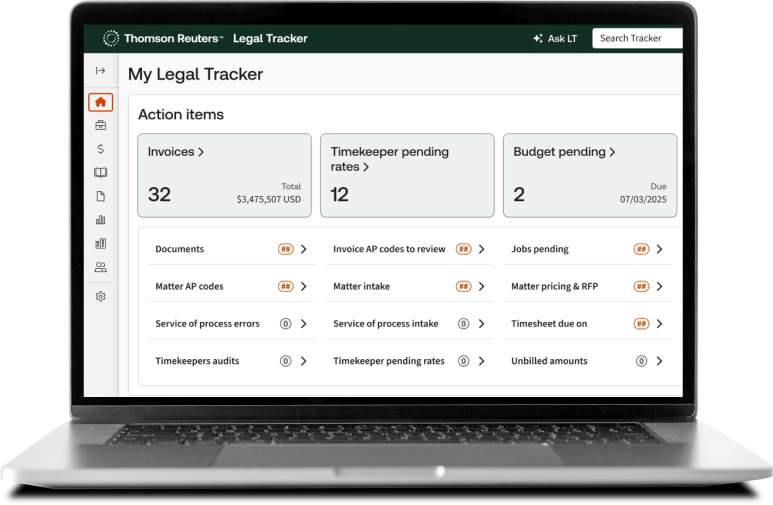Click into the Search Tracker field
The height and width of the screenshot is (505, 773).
click(x=637, y=39)
